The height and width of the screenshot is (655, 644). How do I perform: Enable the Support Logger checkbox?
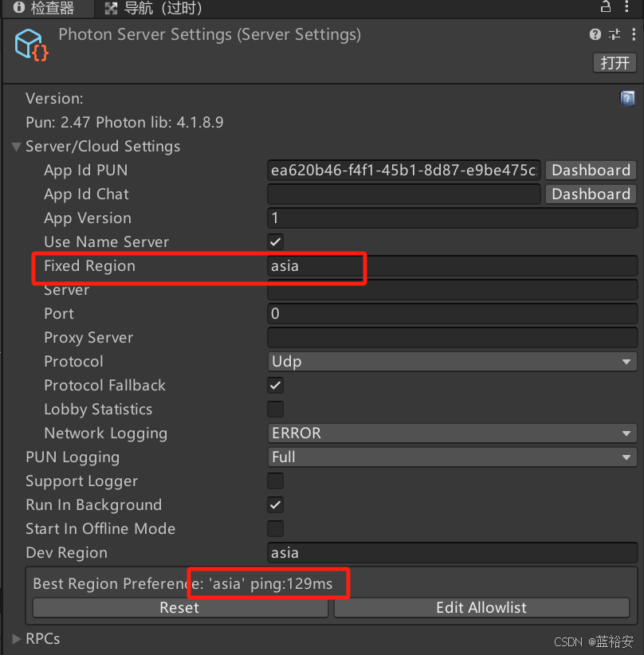pos(276,480)
